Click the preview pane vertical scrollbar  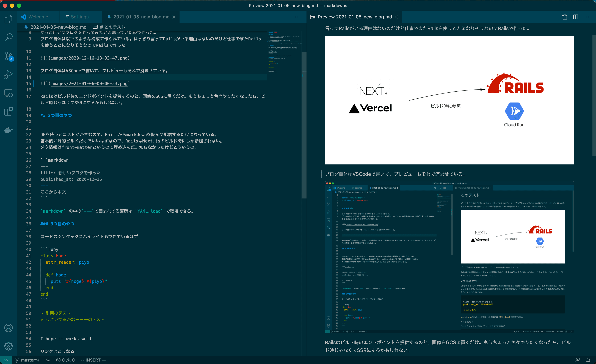tap(594, 96)
